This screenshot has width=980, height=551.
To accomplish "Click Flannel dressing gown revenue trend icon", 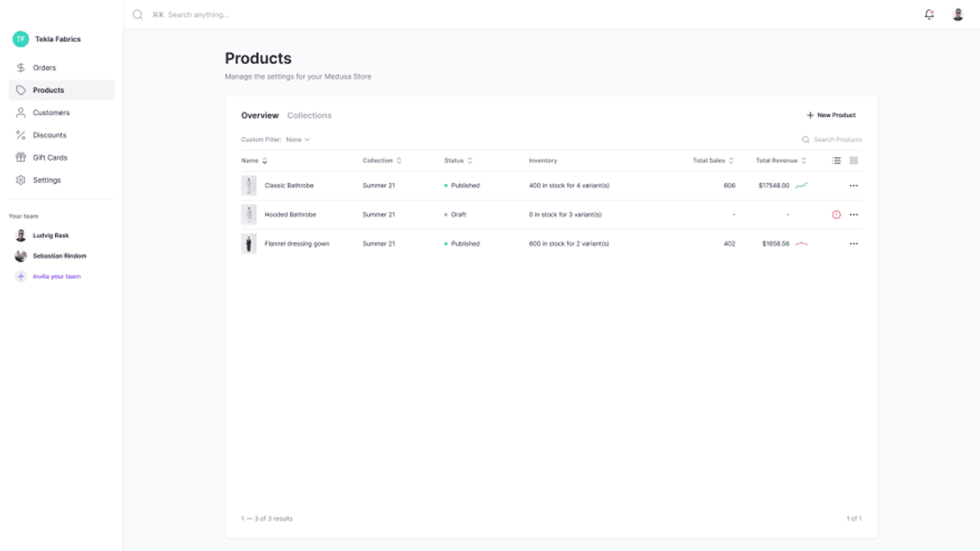I will (x=802, y=244).
